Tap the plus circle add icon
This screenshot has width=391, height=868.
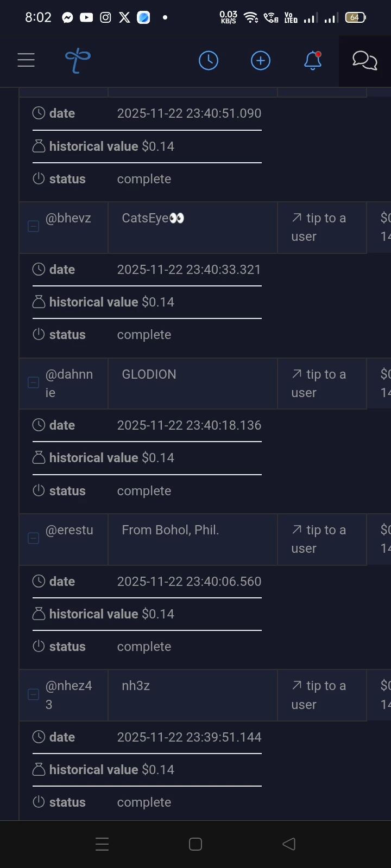(x=261, y=60)
